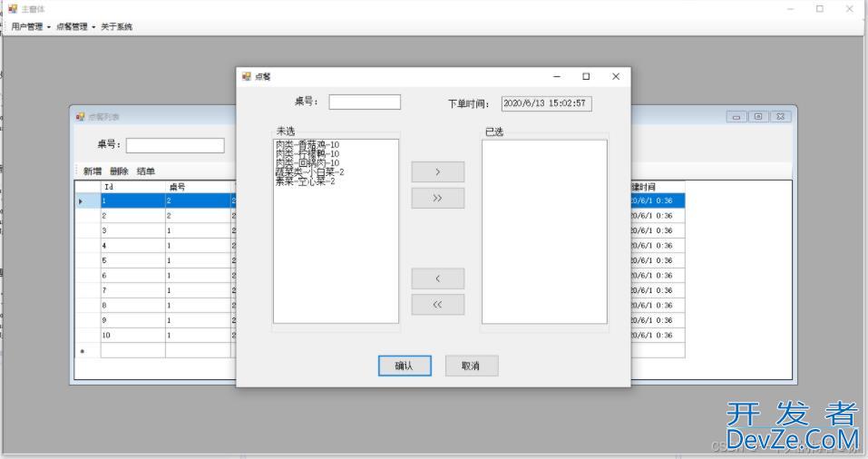Confirm the order with 确认 button
The width and height of the screenshot is (868, 459).
(405, 366)
